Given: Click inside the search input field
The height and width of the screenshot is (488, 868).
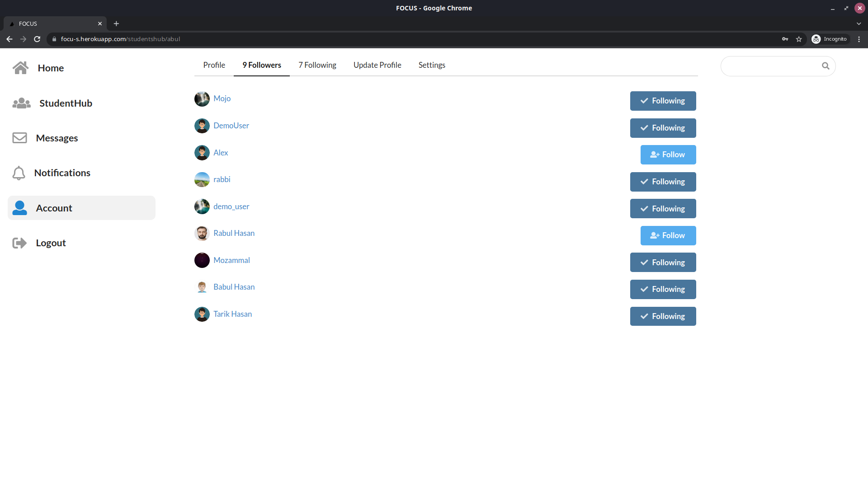Looking at the screenshot, I should pos(769,66).
